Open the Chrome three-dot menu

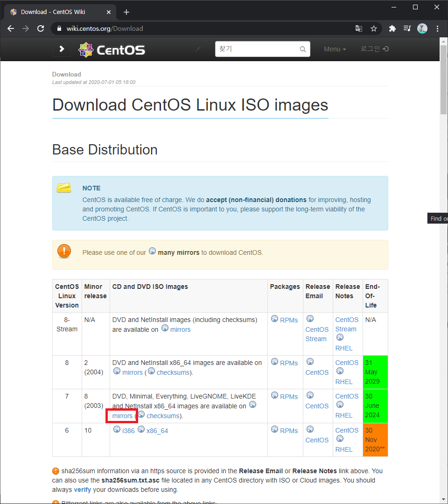coord(437,28)
